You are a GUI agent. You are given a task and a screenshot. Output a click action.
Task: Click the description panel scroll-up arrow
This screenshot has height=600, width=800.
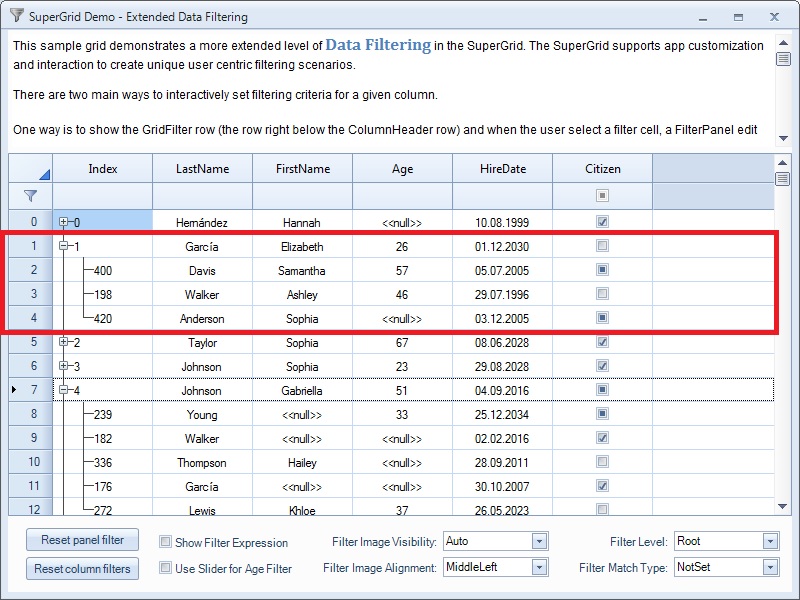click(x=783, y=43)
